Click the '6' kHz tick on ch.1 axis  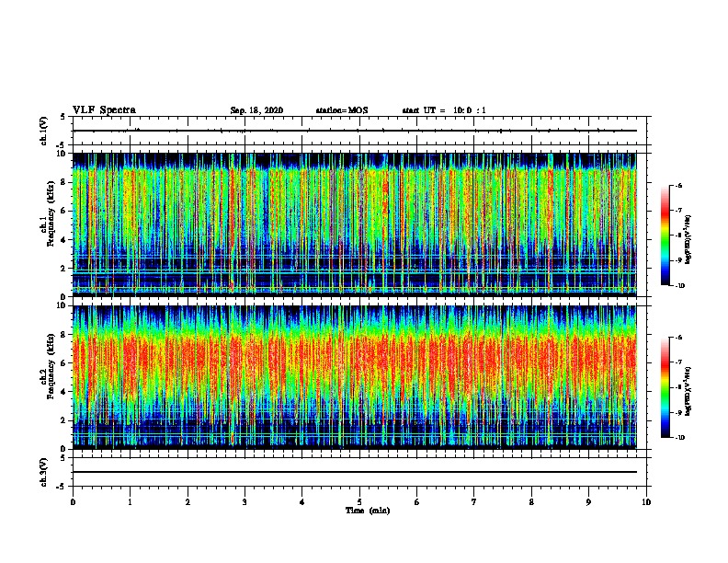point(64,211)
